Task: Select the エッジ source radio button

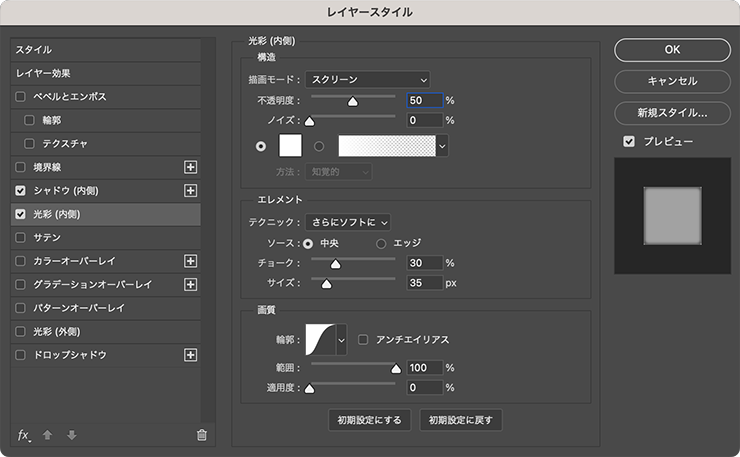Action: pos(381,243)
